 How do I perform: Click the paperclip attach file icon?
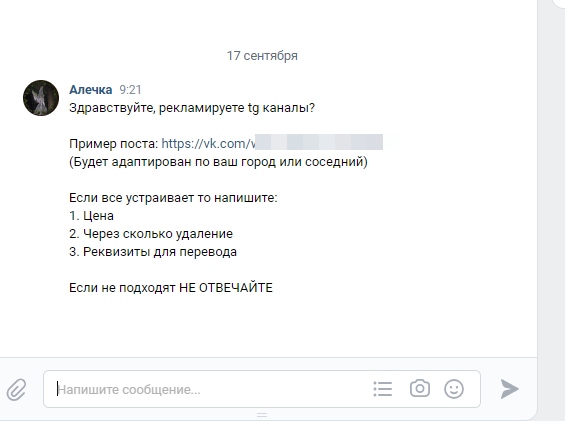point(17,389)
